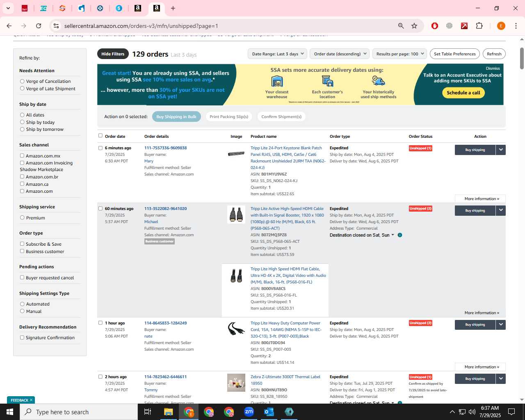
Task: Open the network tray icon
Action: click(462, 412)
